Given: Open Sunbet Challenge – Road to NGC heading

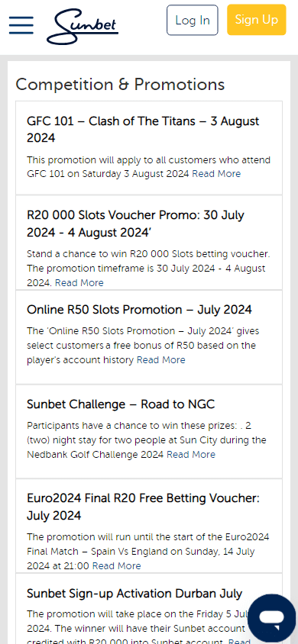Looking at the screenshot, I should point(121,404).
